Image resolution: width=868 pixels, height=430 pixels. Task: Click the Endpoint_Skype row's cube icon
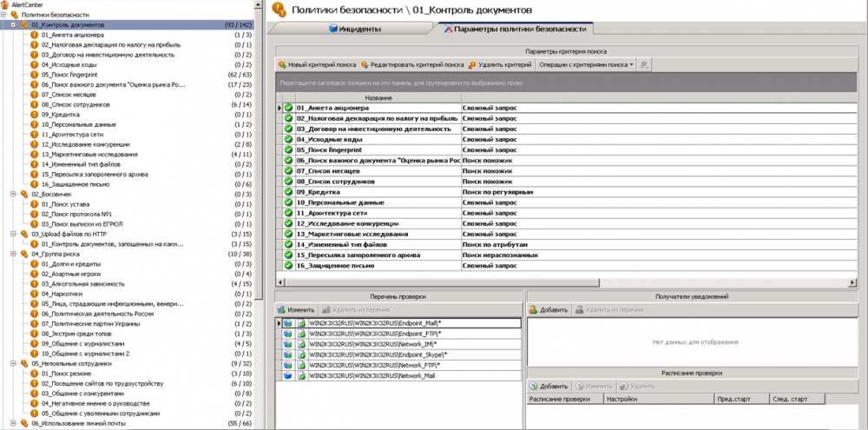point(287,354)
